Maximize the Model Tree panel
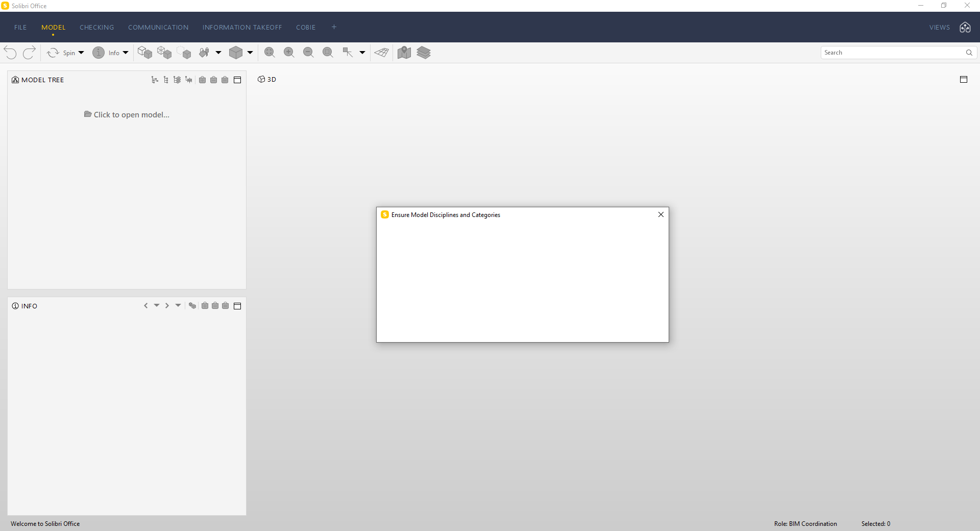Screen dimensions: 980x531 tap(237, 80)
